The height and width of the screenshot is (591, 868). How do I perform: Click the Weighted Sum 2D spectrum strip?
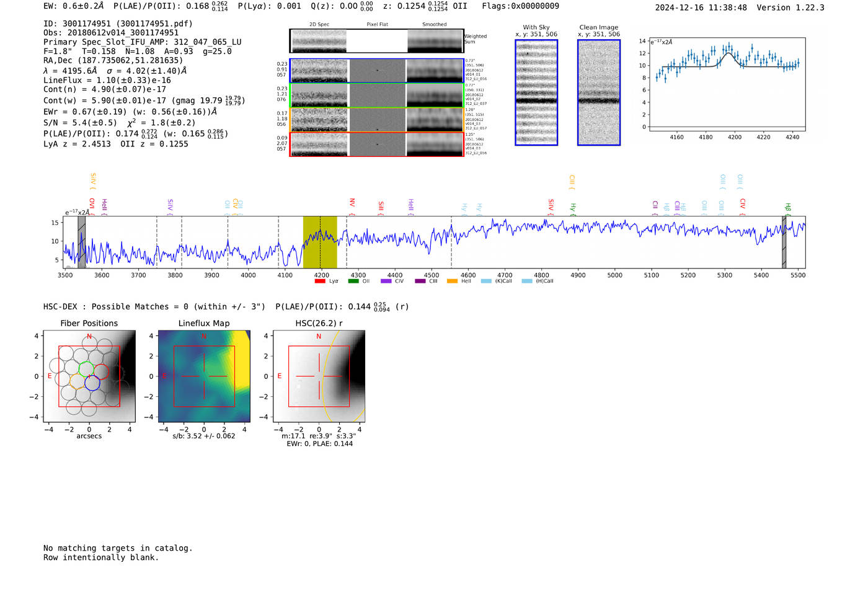pyautogui.click(x=376, y=41)
